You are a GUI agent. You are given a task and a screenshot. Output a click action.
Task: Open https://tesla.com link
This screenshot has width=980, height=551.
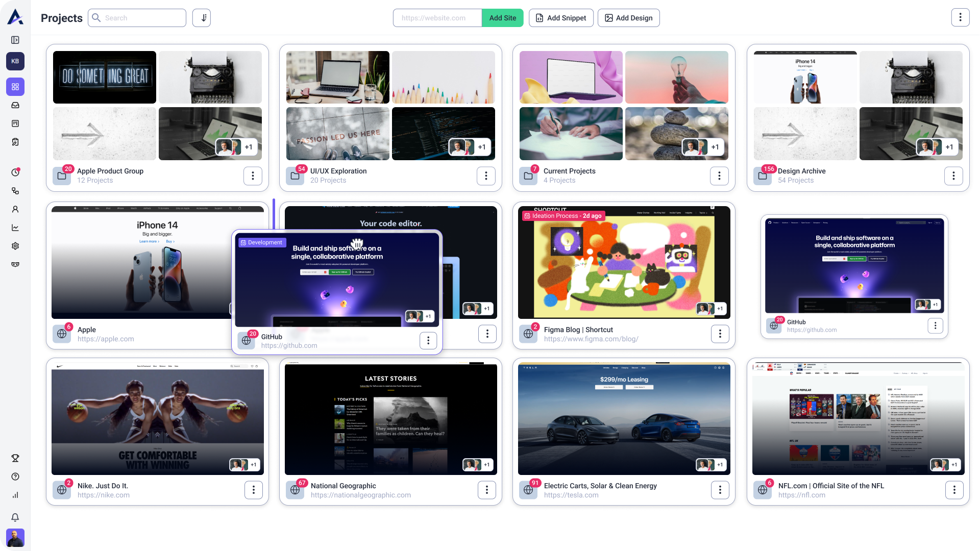point(571,495)
